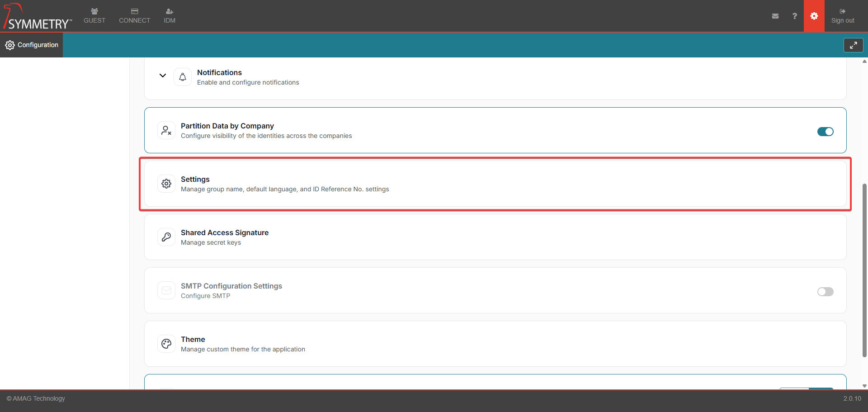Click the Notifications bell icon
Image resolution: width=868 pixels, height=412 pixels.
pyautogui.click(x=183, y=77)
